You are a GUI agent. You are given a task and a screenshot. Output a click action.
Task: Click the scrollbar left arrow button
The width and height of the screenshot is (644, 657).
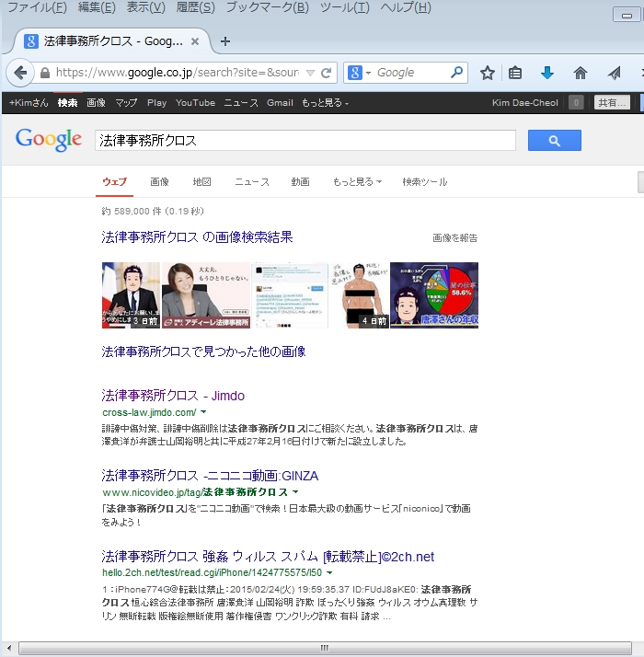[9, 648]
